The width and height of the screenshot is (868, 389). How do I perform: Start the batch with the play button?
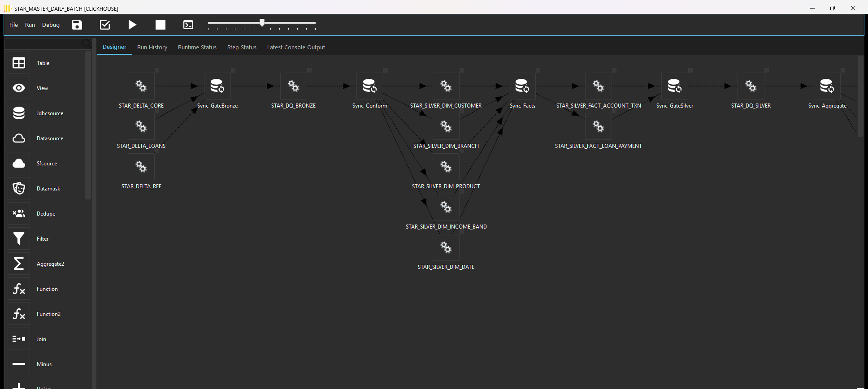click(132, 25)
